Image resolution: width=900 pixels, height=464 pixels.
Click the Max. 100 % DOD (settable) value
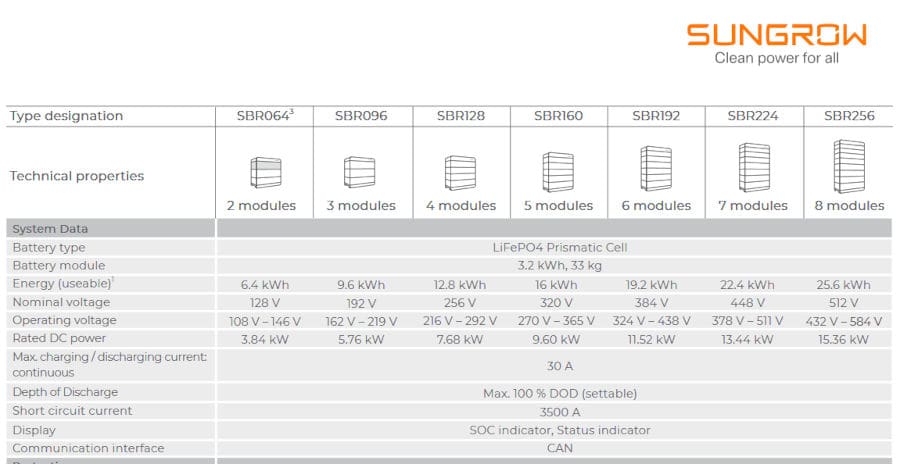click(560, 393)
